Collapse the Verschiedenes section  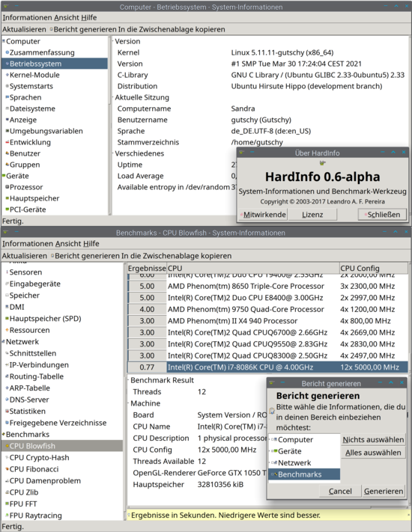point(113,153)
